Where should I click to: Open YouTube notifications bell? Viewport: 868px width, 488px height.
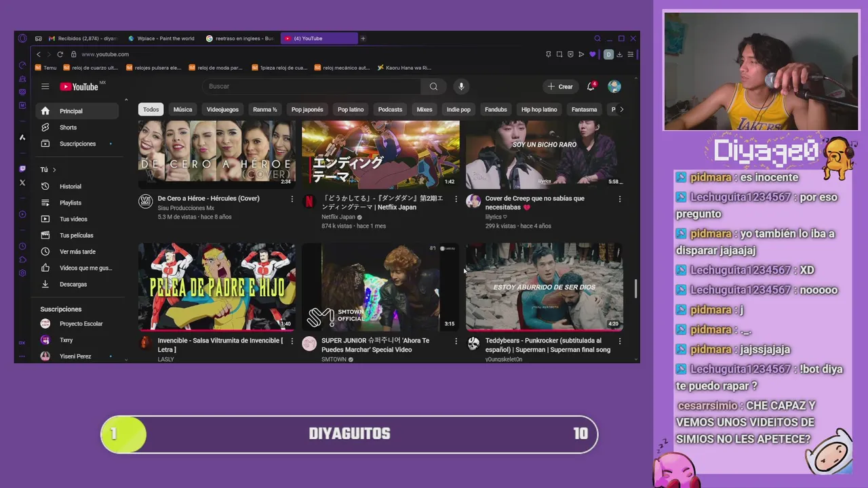pyautogui.click(x=591, y=86)
